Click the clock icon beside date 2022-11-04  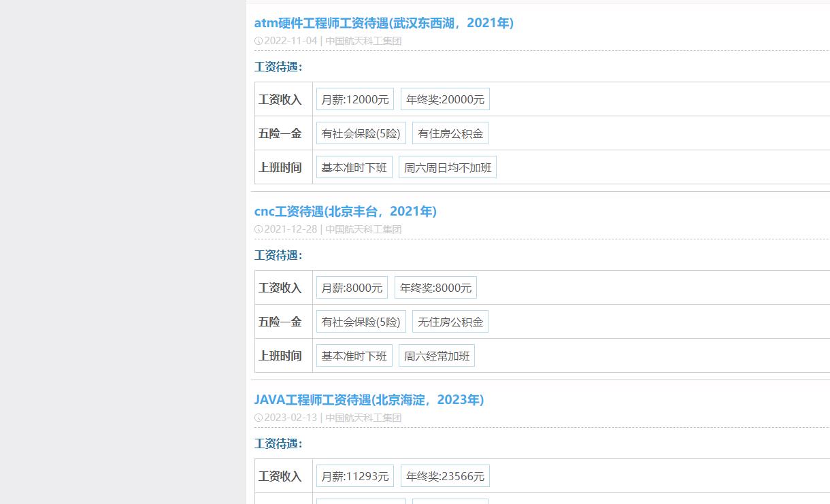pyautogui.click(x=259, y=41)
